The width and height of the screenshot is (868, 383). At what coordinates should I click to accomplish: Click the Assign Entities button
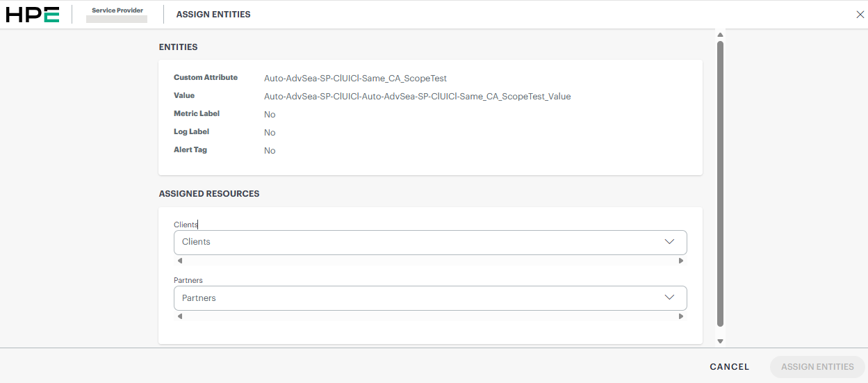click(x=817, y=367)
